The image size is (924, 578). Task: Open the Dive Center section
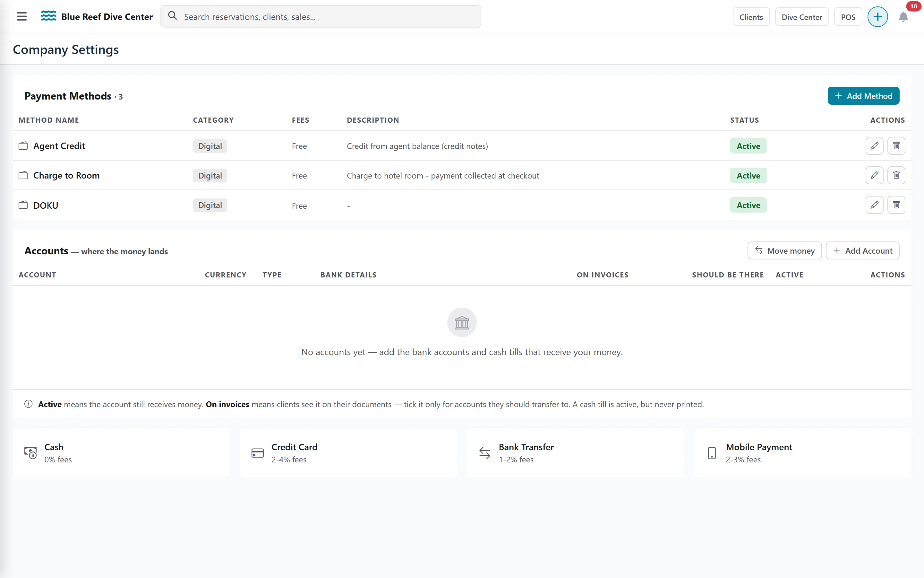(x=802, y=17)
